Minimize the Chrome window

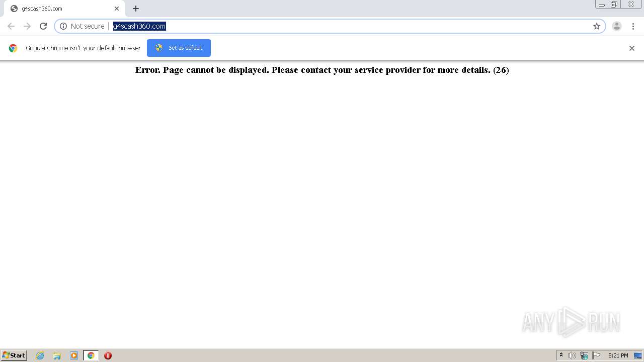point(602,5)
